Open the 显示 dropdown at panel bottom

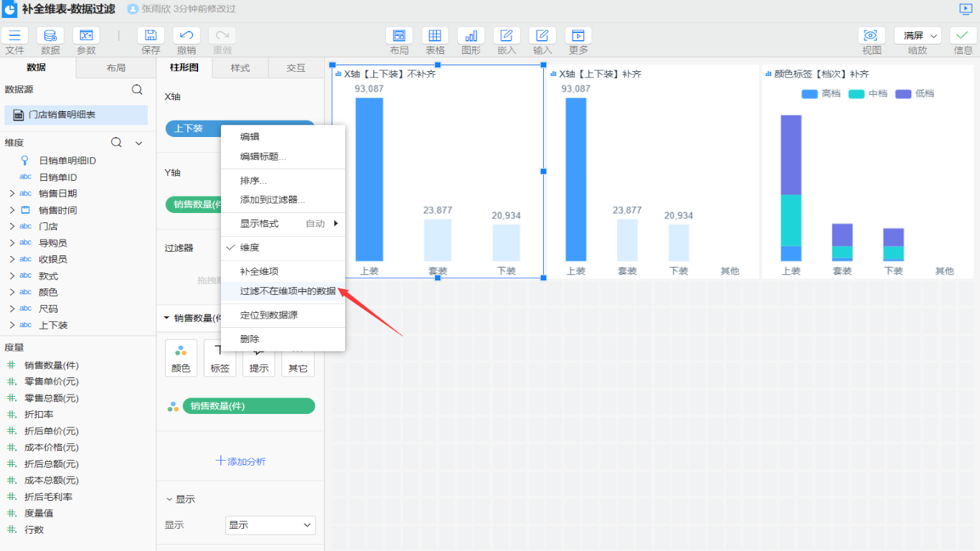coord(270,525)
